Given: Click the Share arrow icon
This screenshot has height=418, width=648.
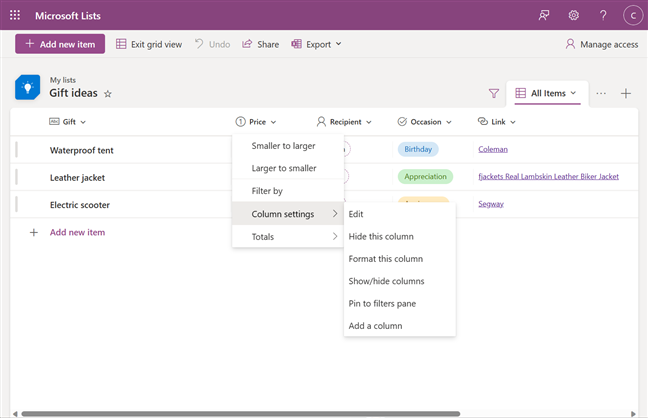Looking at the screenshot, I should tap(247, 43).
